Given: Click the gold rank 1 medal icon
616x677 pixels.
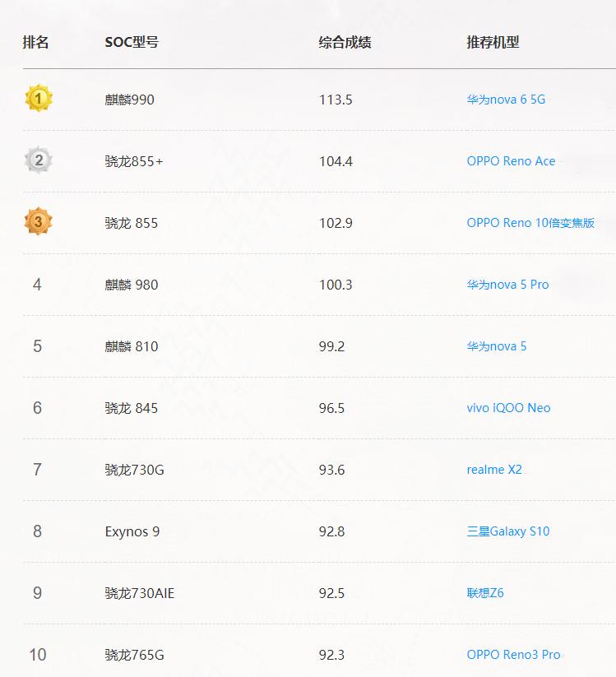Looking at the screenshot, I should pyautogui.click(x=39, y=99).
